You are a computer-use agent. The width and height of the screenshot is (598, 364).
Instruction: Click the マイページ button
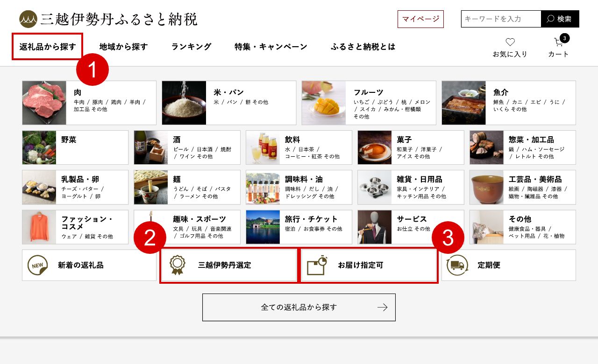[420, 19]
